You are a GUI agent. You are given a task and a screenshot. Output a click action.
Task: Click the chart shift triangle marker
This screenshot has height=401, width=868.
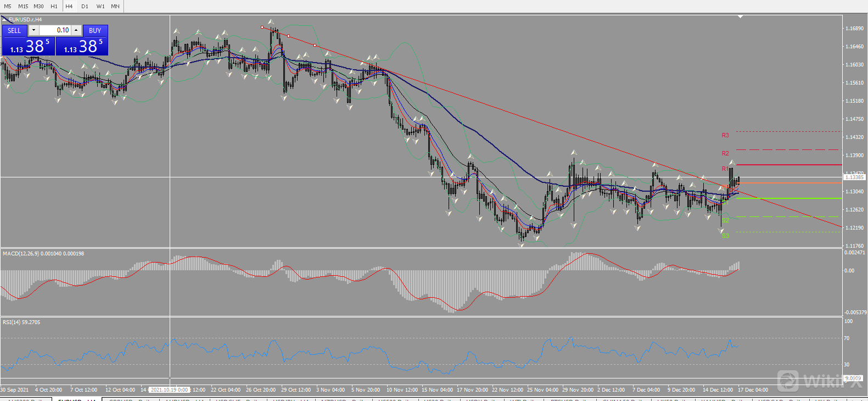[740, 17]
